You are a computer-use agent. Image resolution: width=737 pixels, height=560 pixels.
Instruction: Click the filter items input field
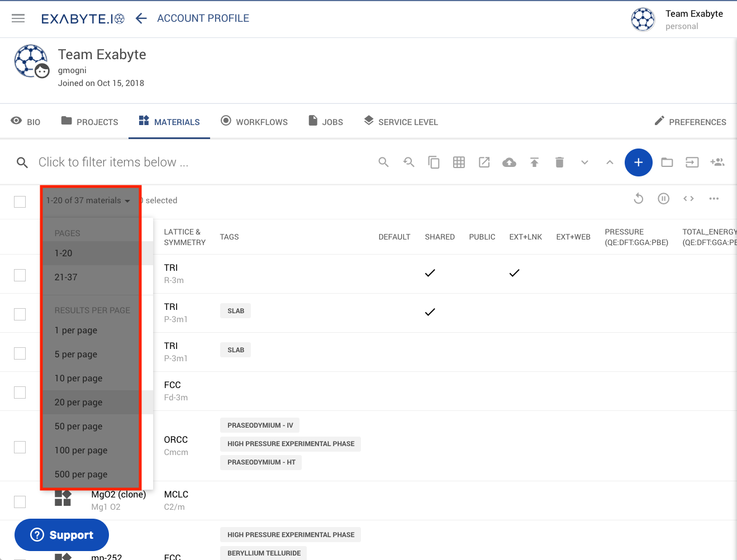168,162
